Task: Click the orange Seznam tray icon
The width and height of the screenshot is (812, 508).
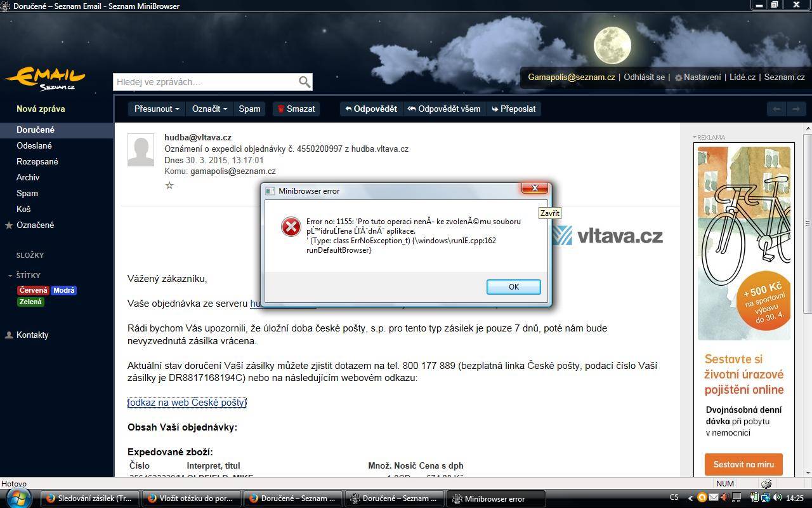Action: click(x=702, y=498)
